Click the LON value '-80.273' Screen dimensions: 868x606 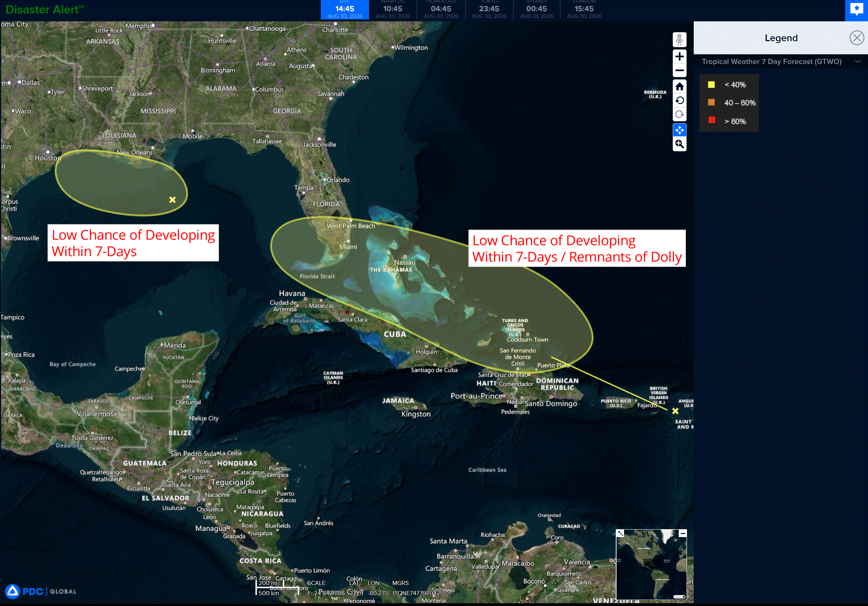378,593
